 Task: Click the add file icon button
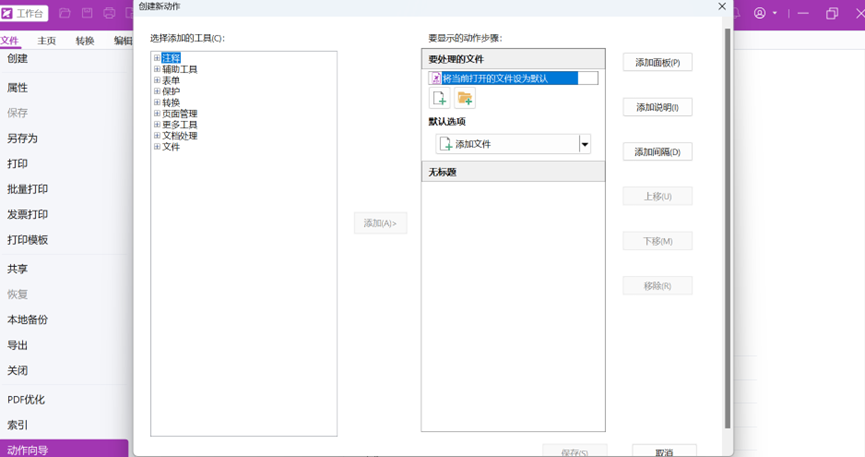click(x=439, y=98)
